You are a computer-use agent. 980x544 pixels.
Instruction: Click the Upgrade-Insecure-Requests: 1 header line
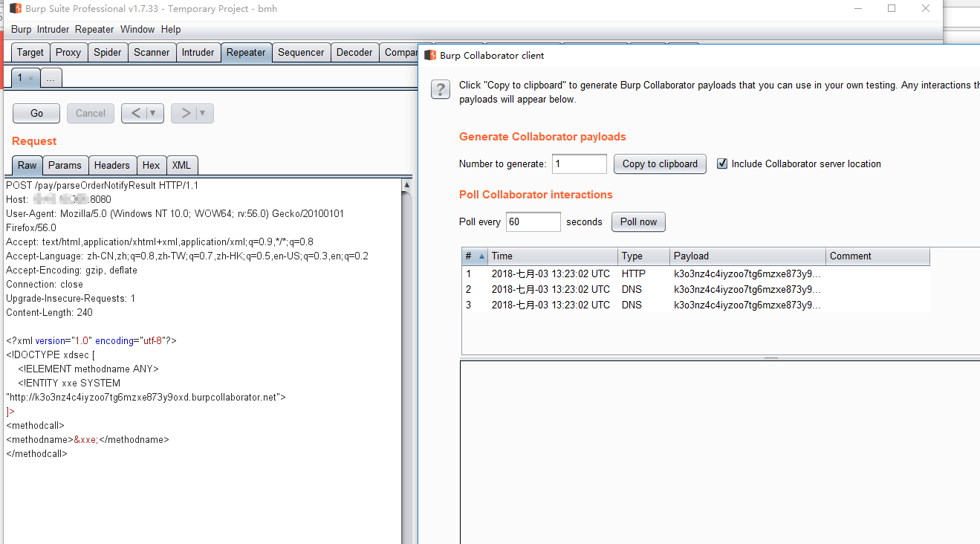[x=71, y=298]
